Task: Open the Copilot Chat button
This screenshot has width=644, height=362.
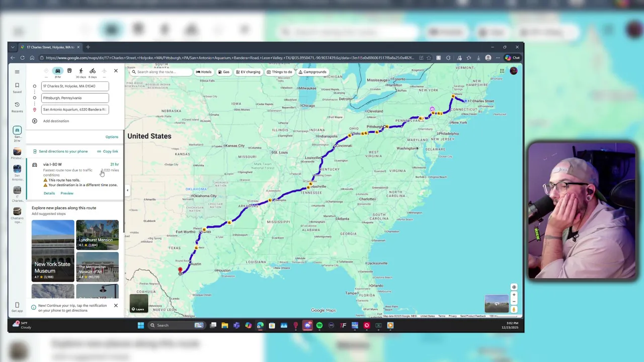Action: 513,58
